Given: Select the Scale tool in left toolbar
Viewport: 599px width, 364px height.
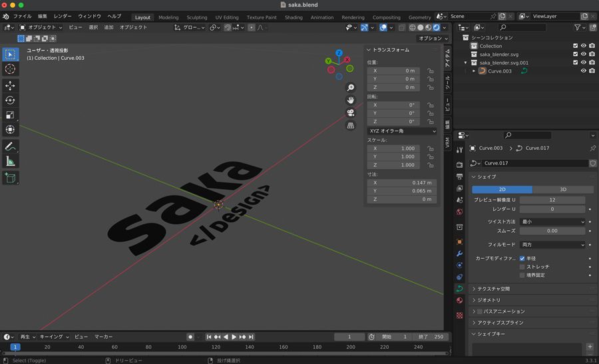Looking at the screenshot, I should [10, 115].
